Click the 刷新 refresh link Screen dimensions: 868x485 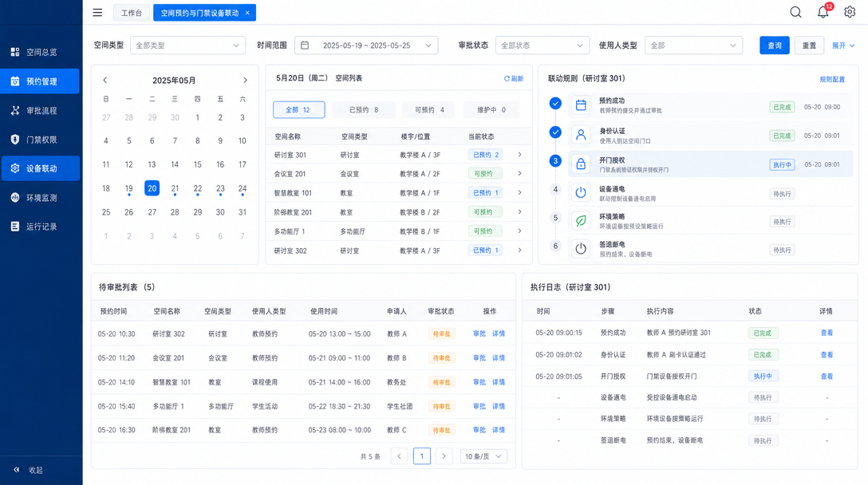(513, 79)
